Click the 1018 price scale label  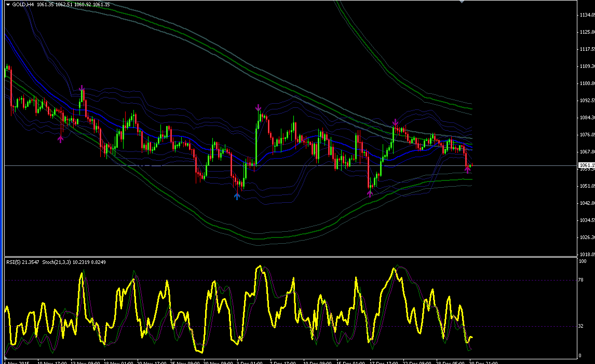[587, 255]
